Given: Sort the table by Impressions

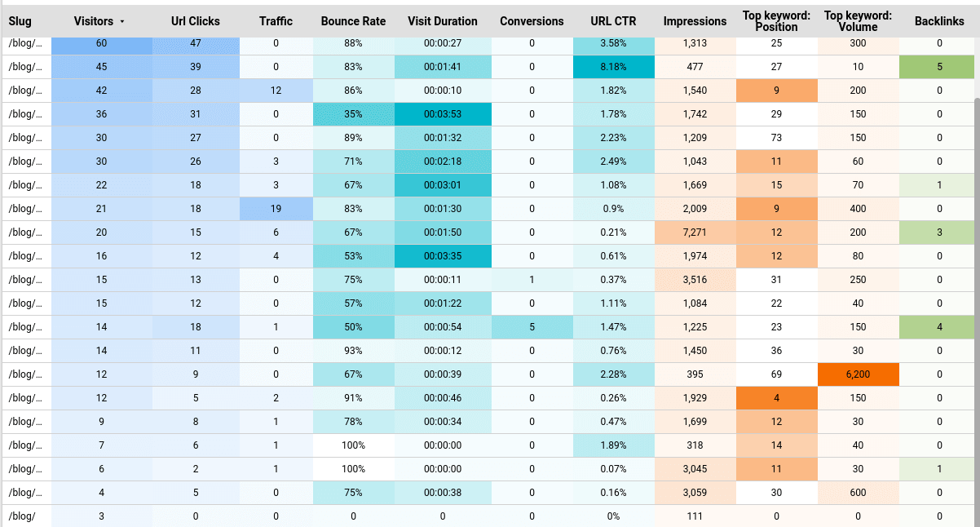Looking at the screenshot, I should pos(694,21).
